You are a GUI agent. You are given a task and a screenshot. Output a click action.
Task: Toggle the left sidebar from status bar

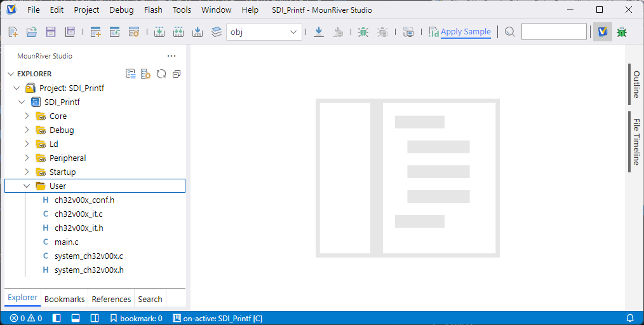tap(57, 318)
